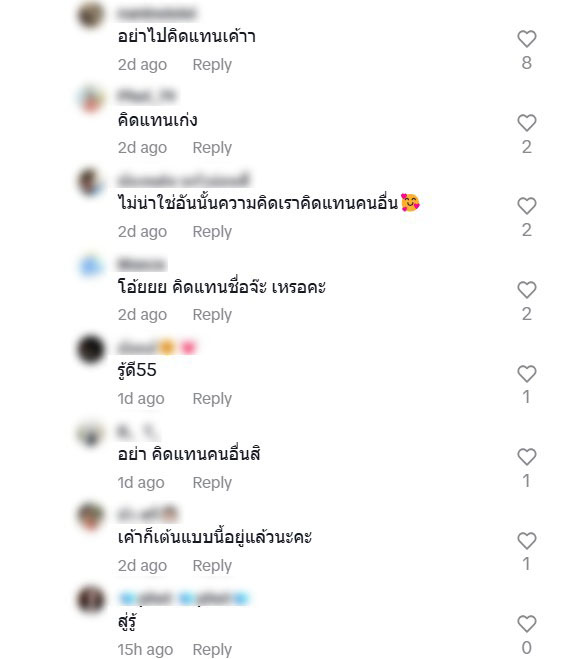Screen dimensions: 564x659
Task: Open blurred username above 'คิดแทนเก่ง'
Action: (146, 96)
